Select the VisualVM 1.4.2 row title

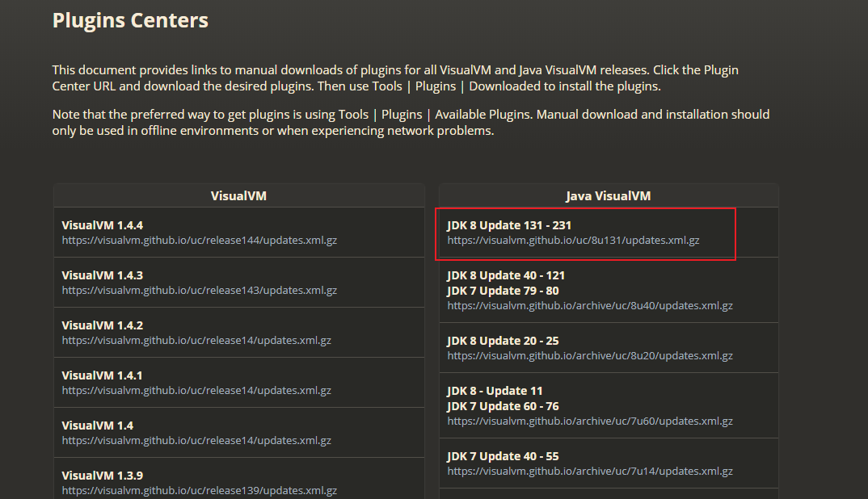103,326
